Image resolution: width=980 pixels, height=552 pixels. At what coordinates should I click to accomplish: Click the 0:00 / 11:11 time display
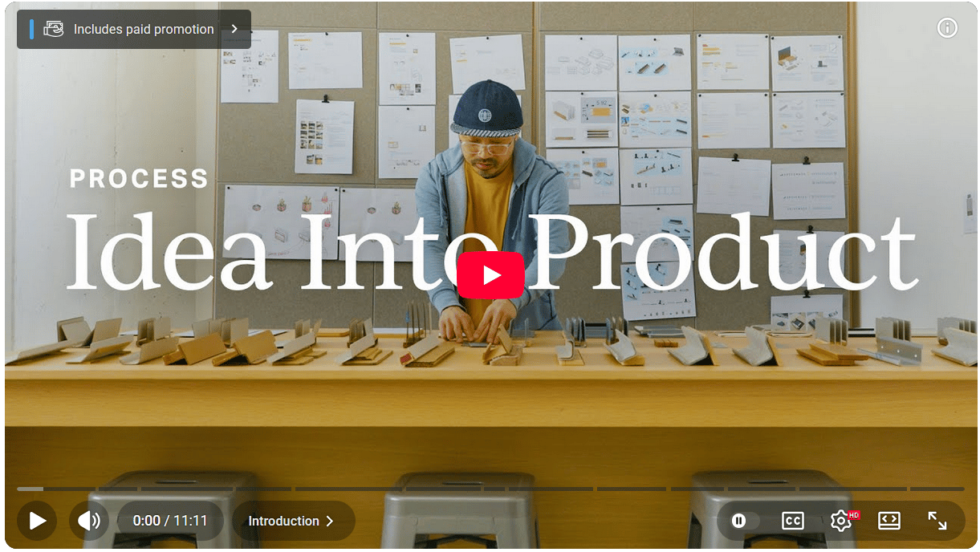(169, 521)
